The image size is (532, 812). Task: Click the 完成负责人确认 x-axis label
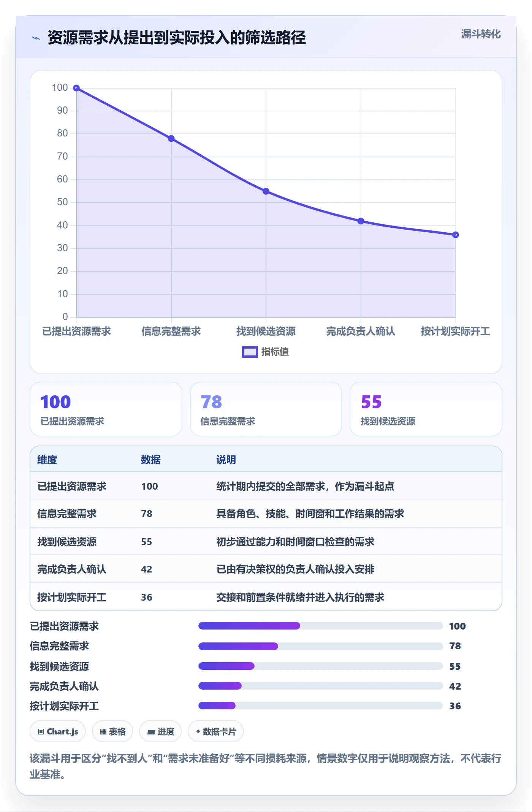tap(361, 331)
